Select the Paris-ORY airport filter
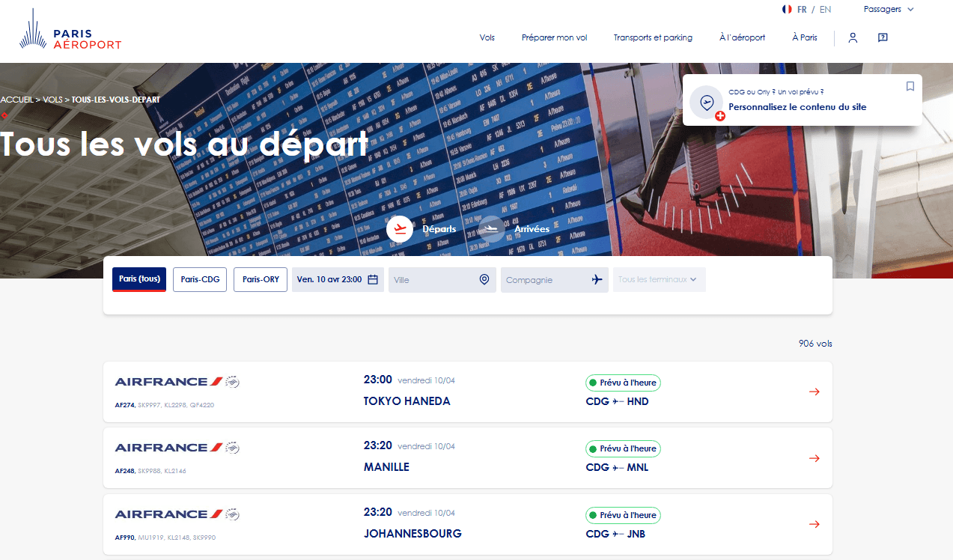 pyautogui.click(x=261, y=279)
